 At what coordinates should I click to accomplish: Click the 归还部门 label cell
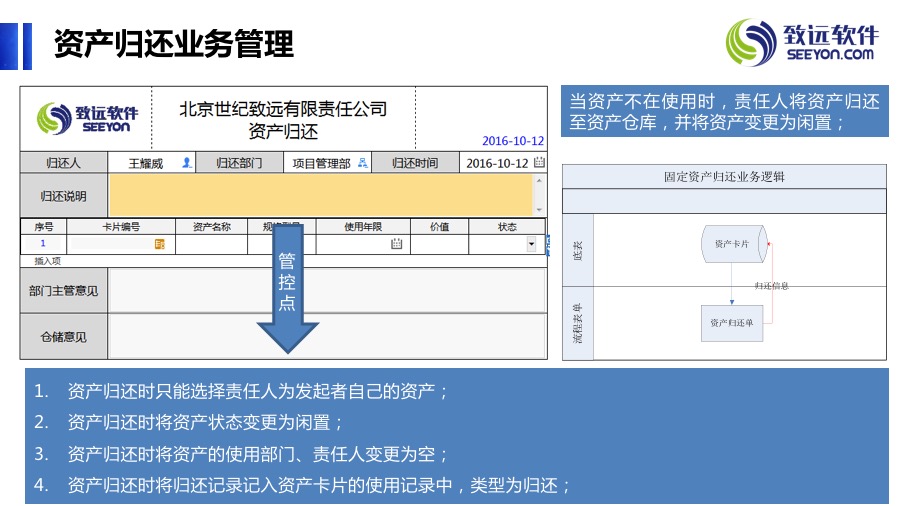239,163
